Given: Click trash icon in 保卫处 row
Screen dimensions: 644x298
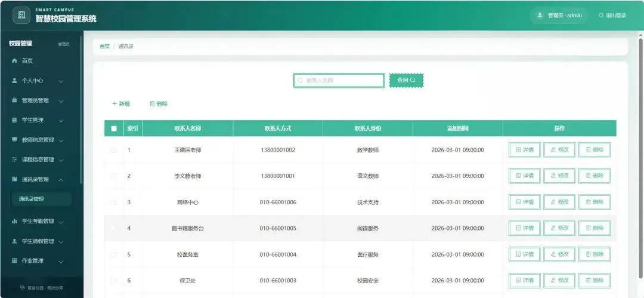Looking at the screenshot, I should coord(588,280).
